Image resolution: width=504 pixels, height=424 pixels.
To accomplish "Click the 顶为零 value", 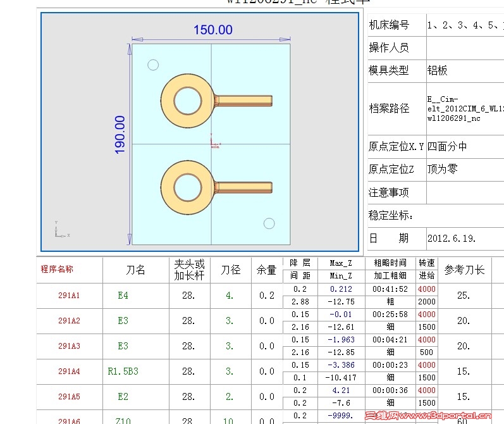I will coord(442,169).
